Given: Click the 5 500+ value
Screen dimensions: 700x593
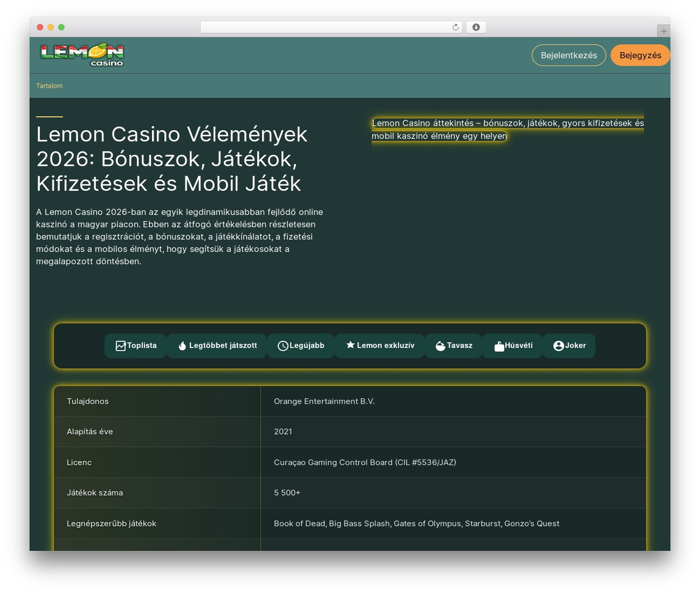Looking at the screenshot, I should coord(287,493).
